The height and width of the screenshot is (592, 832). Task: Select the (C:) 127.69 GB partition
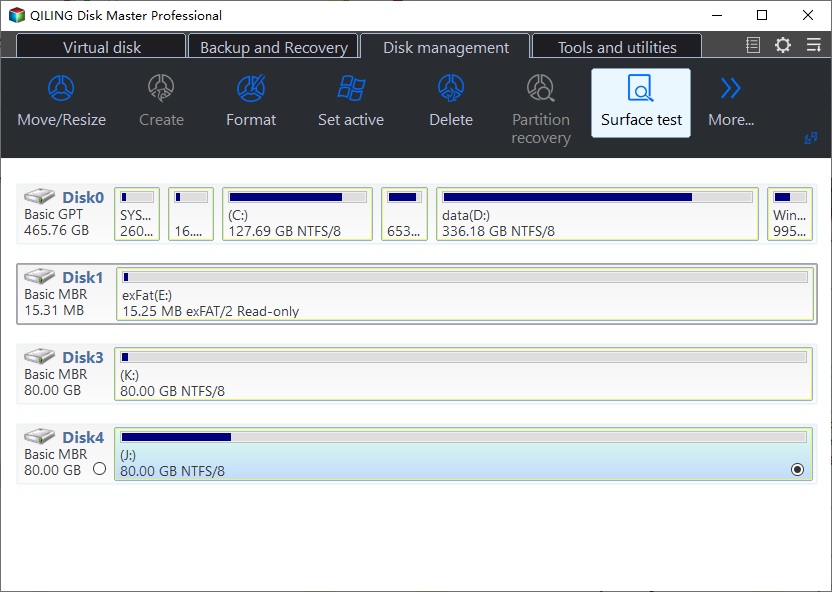click(297, 214)
